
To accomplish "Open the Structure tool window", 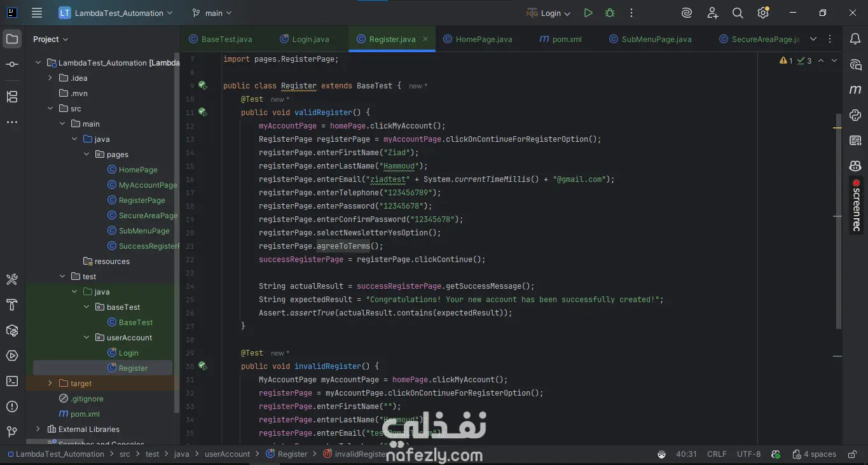I will [12, 97].
